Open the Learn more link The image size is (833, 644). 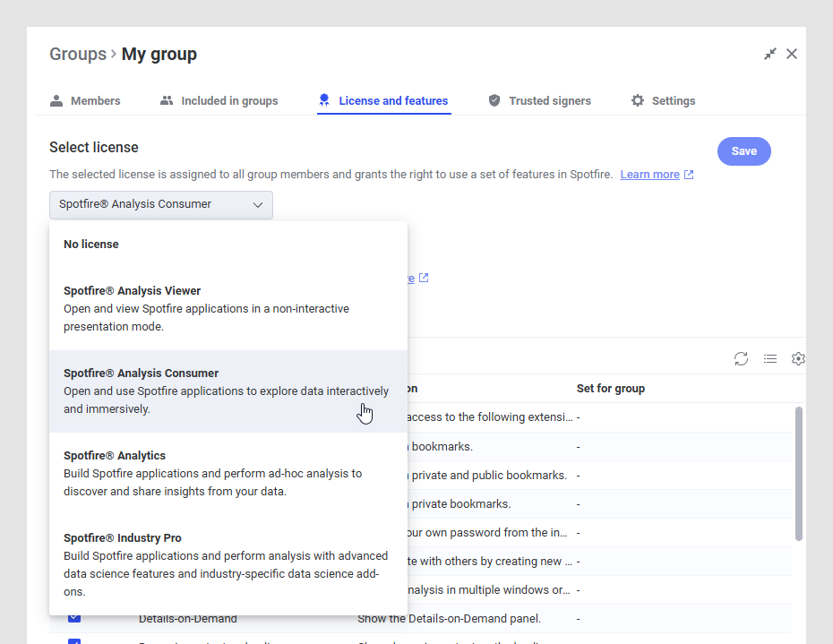tap(649, 175)
